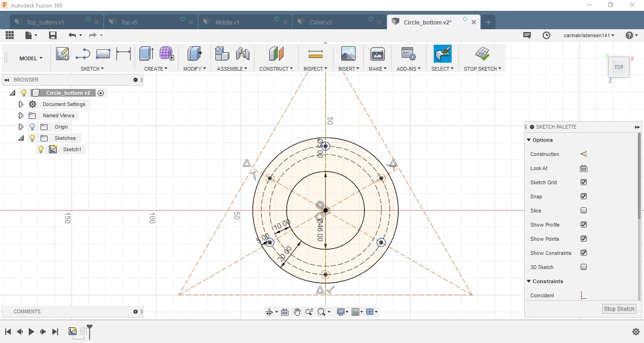Toggle the Sketch Grid checkbox
The width and height of the screenshot is (644, 343).
pyautogui.click(x=584, y=182)
